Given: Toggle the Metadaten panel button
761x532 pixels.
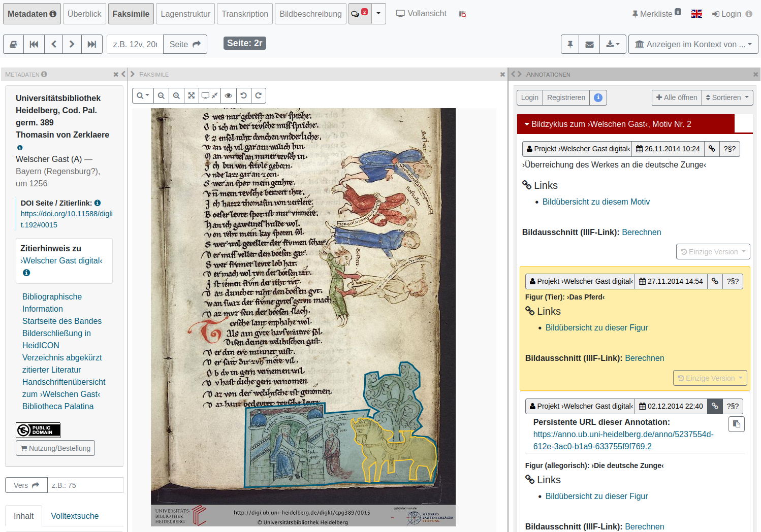Looking at the screenshot, I should [x=32, y=14].
